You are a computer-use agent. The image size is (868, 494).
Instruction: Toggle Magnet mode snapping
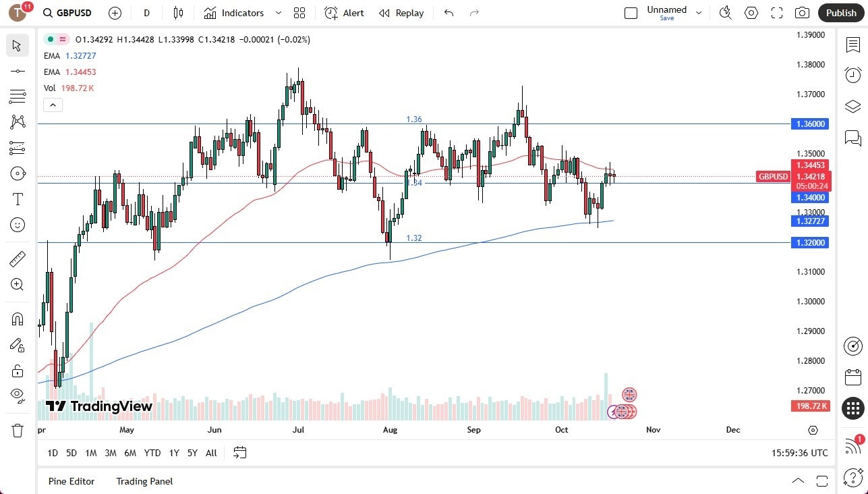tap(18, 319)
